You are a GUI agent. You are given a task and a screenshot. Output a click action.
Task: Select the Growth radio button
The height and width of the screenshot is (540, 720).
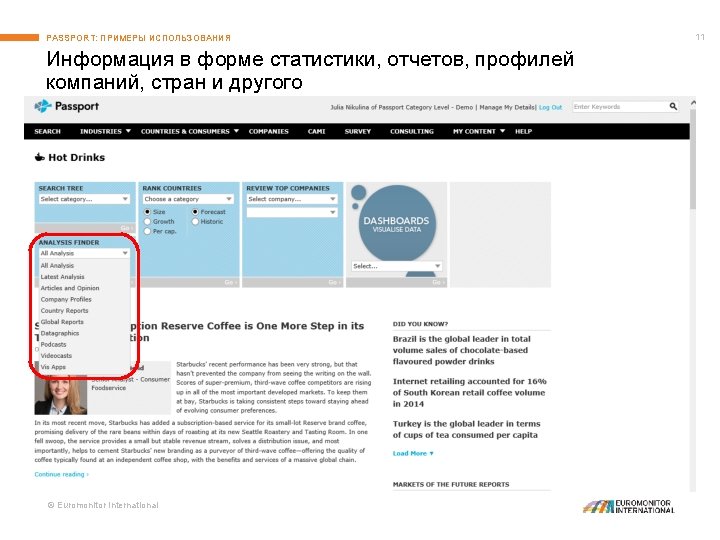[147, 221]
